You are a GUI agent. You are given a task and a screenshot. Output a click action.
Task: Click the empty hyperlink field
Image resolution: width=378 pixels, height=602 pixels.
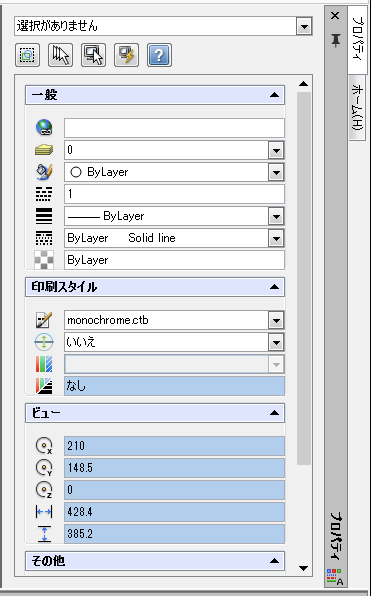174,128
